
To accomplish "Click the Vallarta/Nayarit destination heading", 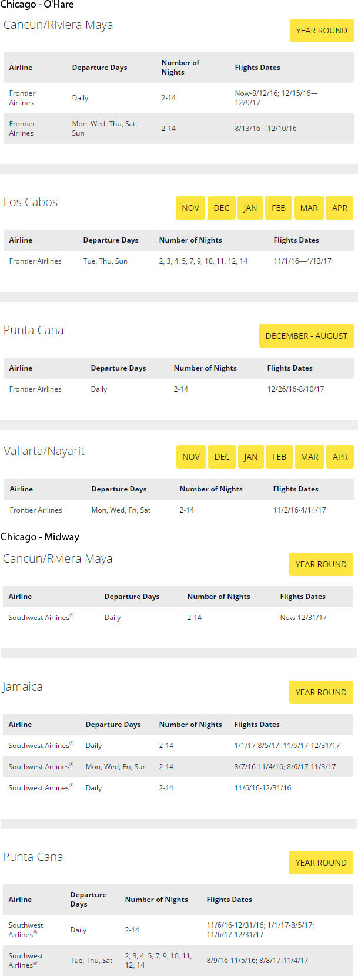I will click(x=44, y=451).
